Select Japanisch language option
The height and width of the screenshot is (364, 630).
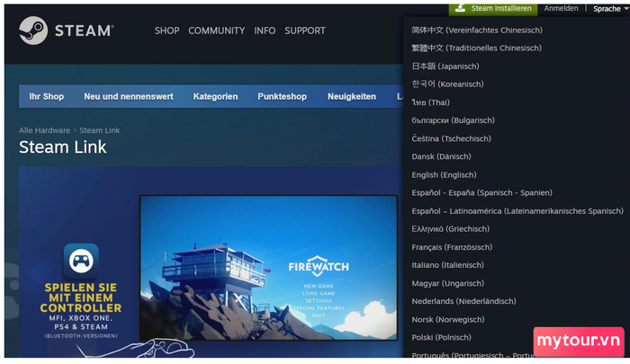pyautogui.click(x=445, y=67)
